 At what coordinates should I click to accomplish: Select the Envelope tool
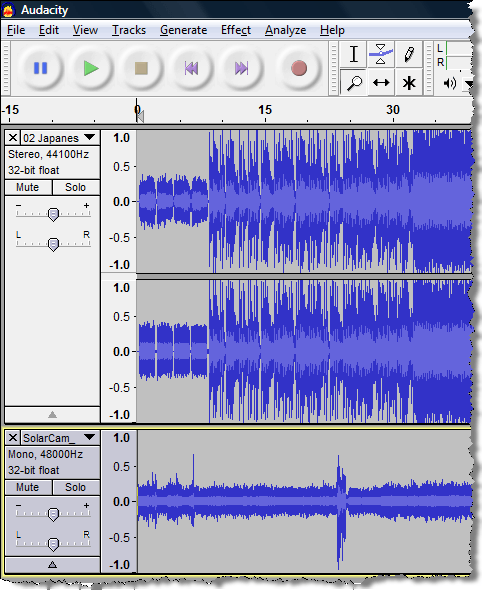tap(381, 54)
